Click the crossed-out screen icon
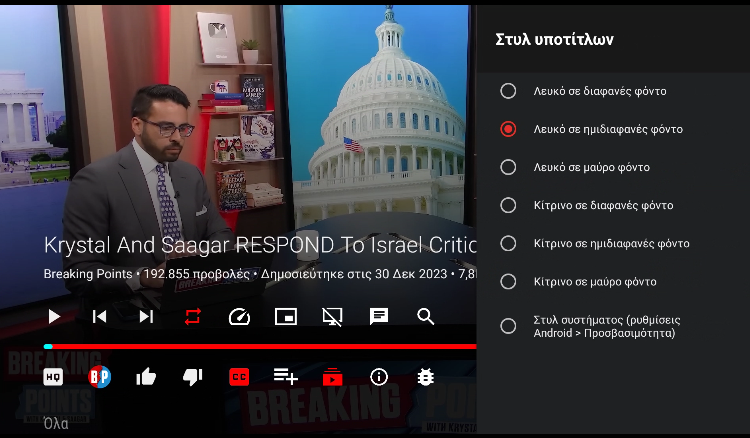 332,317
